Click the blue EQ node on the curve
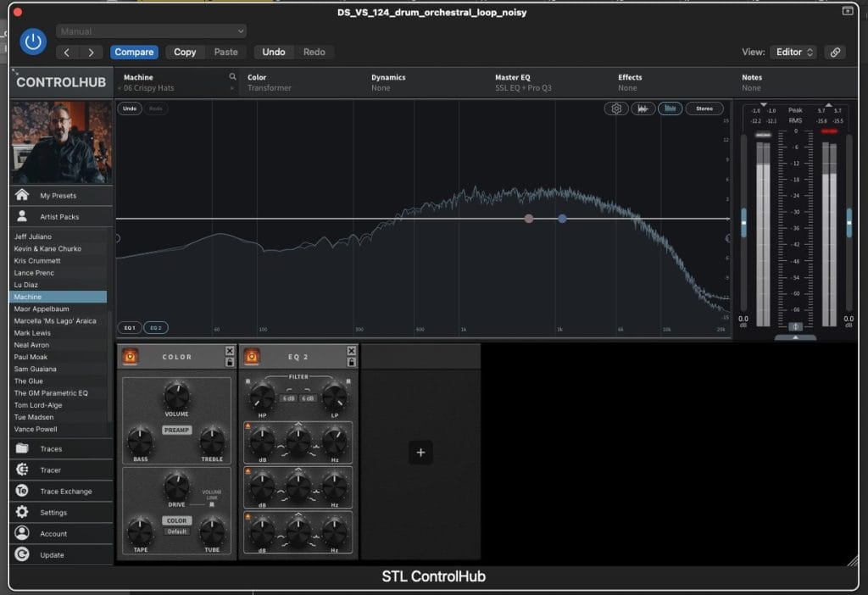Viewport: 868px width, 595px height. 562,219
